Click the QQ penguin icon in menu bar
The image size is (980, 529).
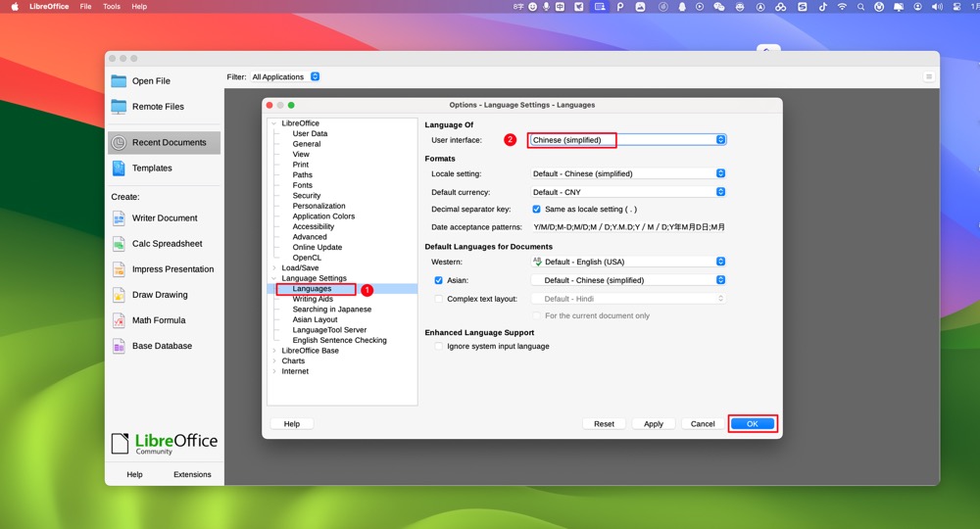pyautogui.click(x=682, y=7)
